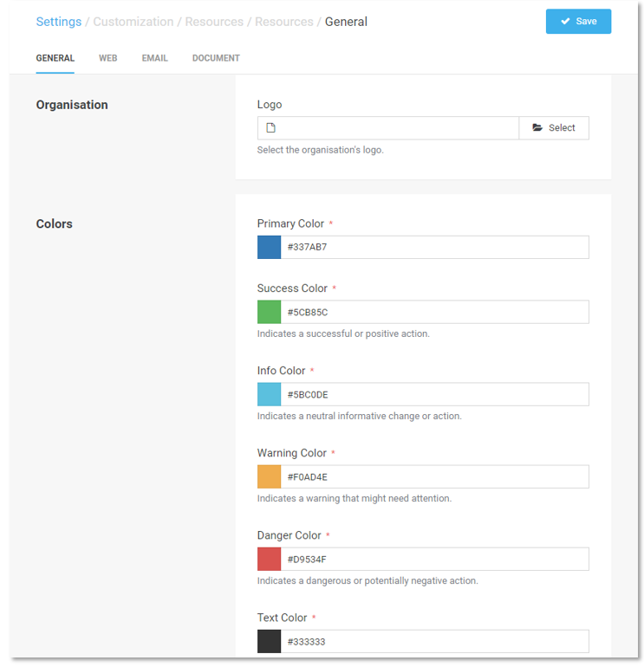The image size is (644, 667).
Task: Click the dark Text Color swatch
Action: (x=269, y=641)
